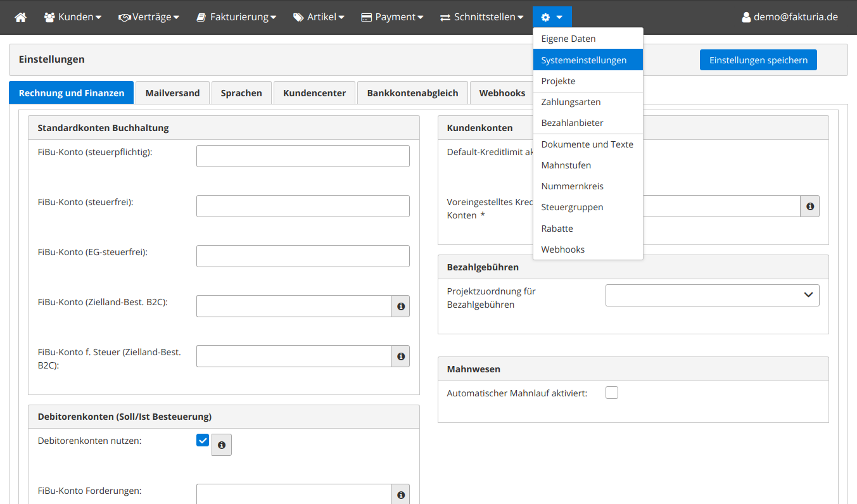Click info icon next to Debitorenkonten nutzen
The width and height of the screenshot is (857, 504).
221,444
